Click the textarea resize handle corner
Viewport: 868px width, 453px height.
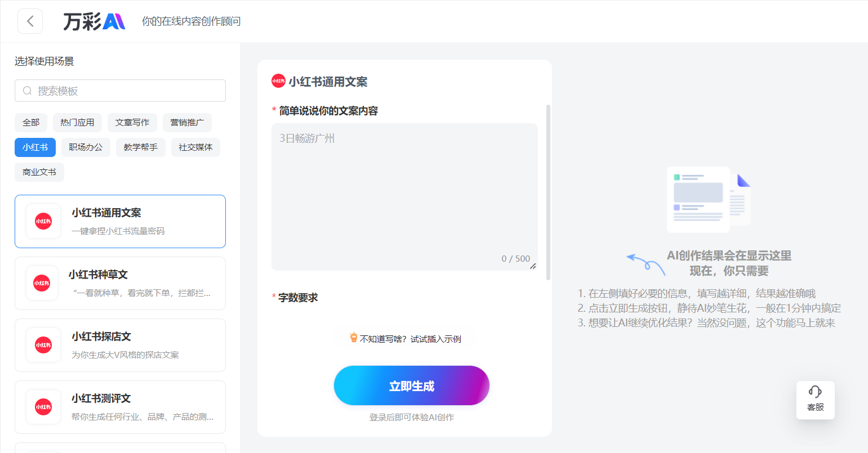point(533,266)
